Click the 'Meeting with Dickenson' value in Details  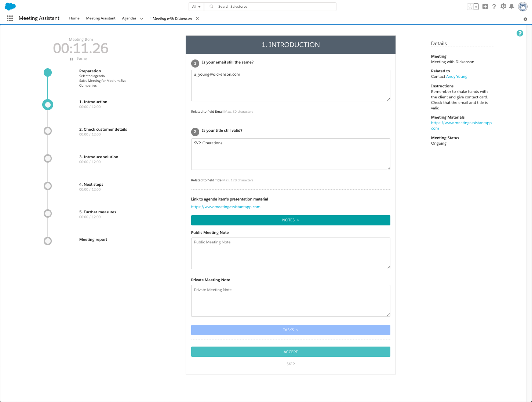453,62
